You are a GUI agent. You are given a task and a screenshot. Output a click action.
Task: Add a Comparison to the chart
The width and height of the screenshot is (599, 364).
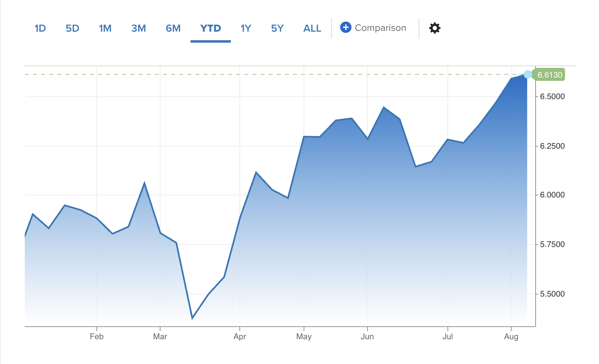(x=373, y=28)
